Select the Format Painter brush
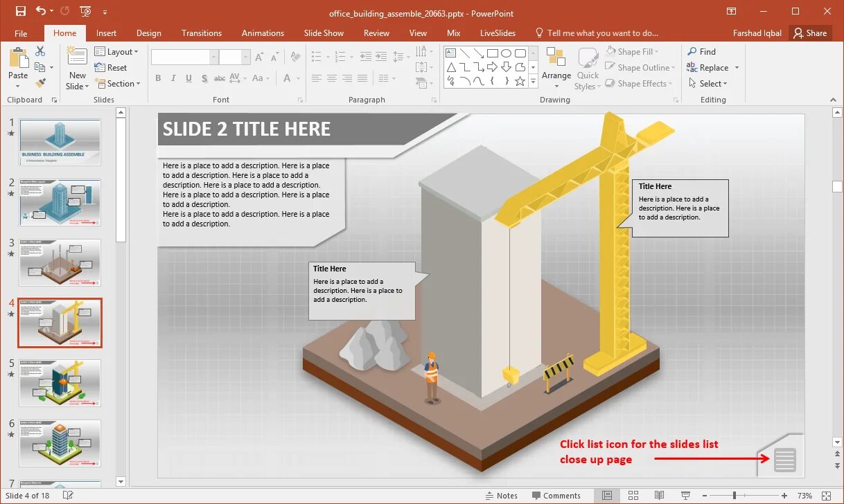Image resolution: width=844 pixels, height=504 pixels. pyautogui.click(x=40, y=83)
